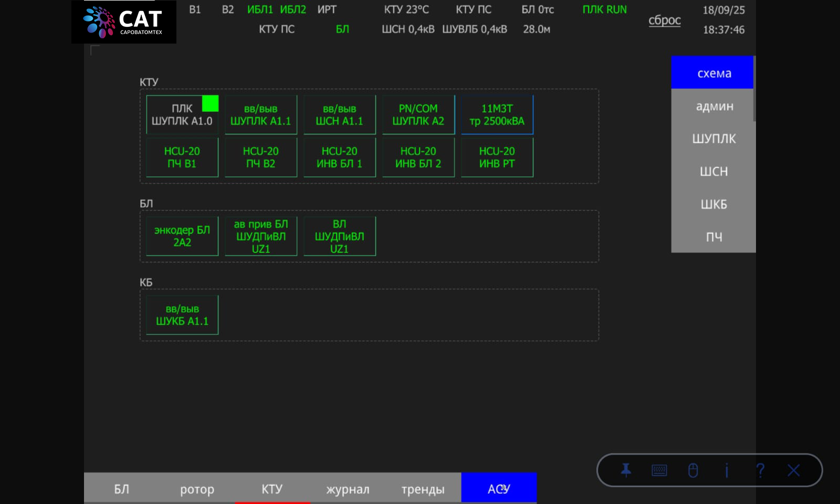Open ШКБ in the side menu
The width and height of the screenshot is (840, 504).
coord(713,204)
